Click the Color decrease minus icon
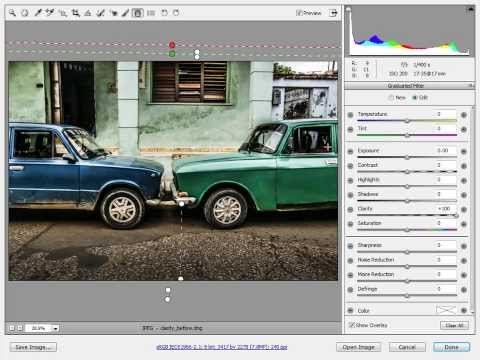The height and width of the screenshot is (360, 480). point(350,310)
